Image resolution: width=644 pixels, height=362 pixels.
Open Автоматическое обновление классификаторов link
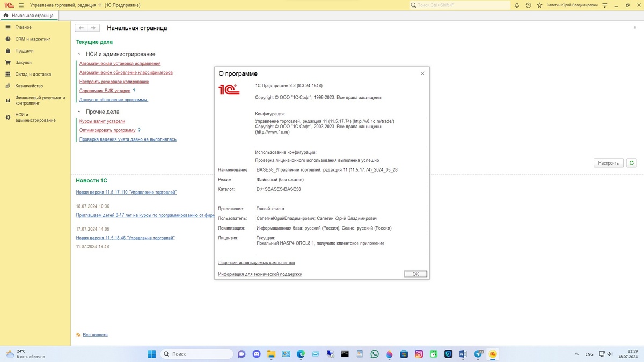(126, 72)
